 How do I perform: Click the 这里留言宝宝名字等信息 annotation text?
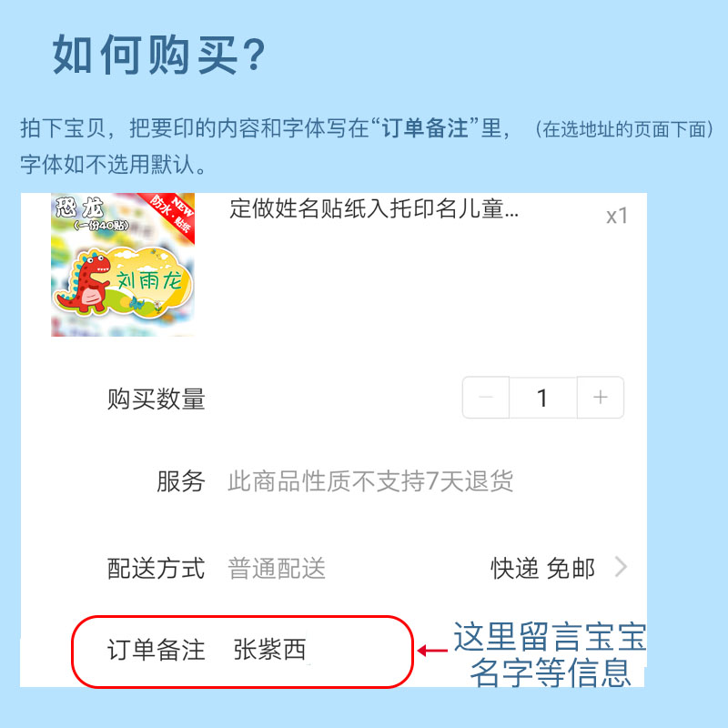[550, 654]
